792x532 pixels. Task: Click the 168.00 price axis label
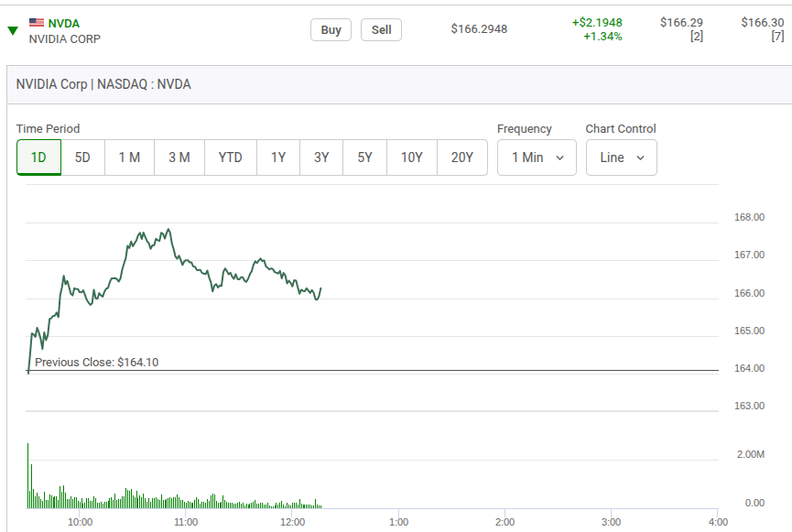click(749, 217)
